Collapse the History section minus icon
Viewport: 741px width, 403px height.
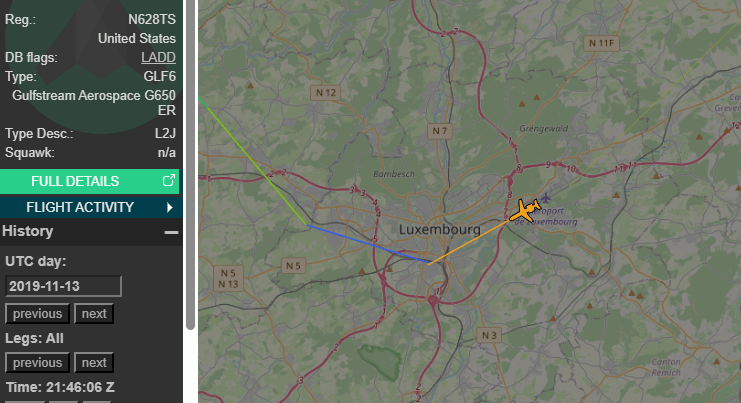pyautogui.click(x=171, y=232)
